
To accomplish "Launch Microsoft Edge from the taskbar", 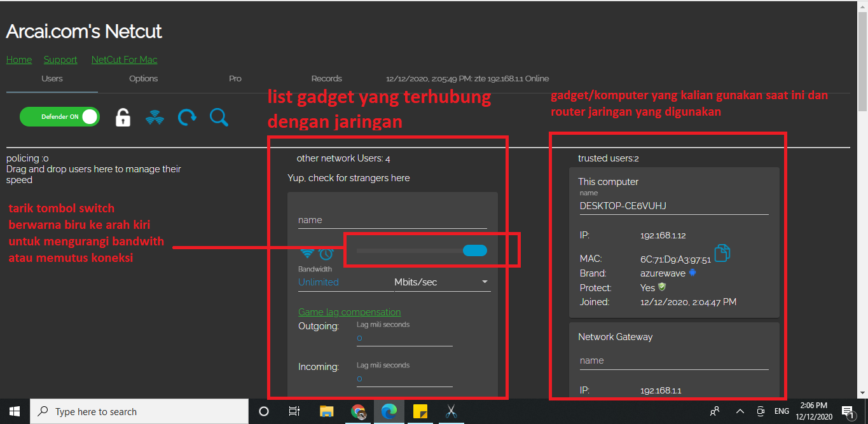I will pyautogui.click(x=389, y=411).
